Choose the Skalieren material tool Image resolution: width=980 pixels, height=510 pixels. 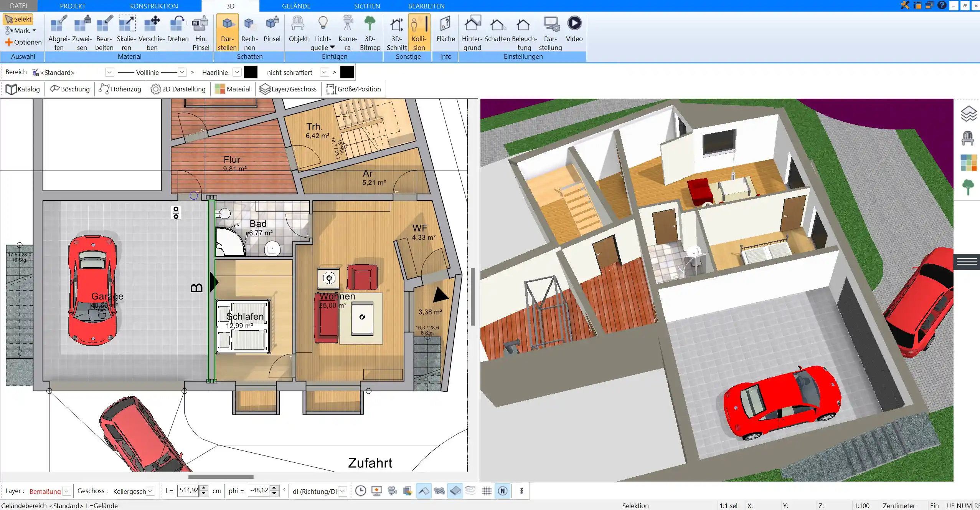126,33
